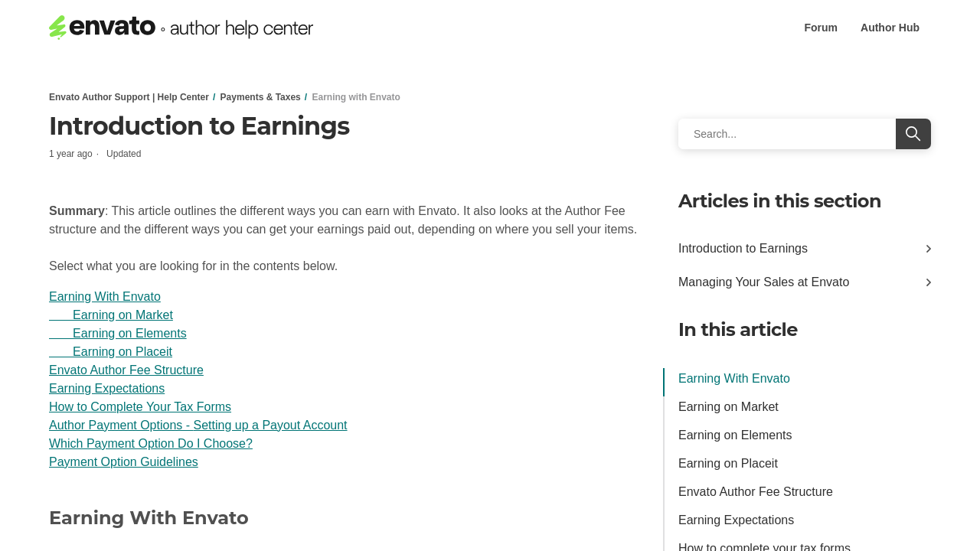Screen dimensions: 980x551
Task: Open the Forum menu item
Action: point(820,28)
